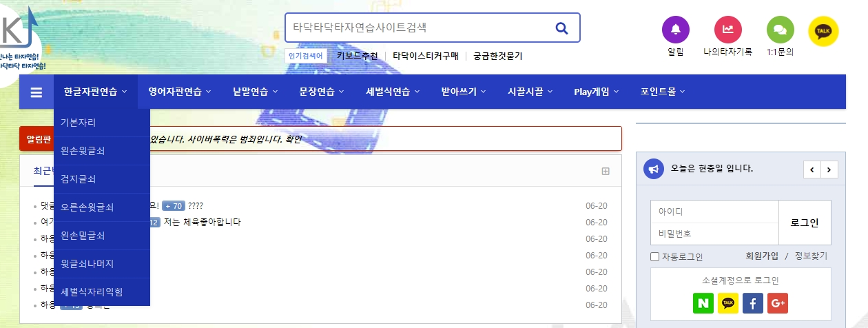Click 궁금한것묻기 link

click(x=498, y=57)
